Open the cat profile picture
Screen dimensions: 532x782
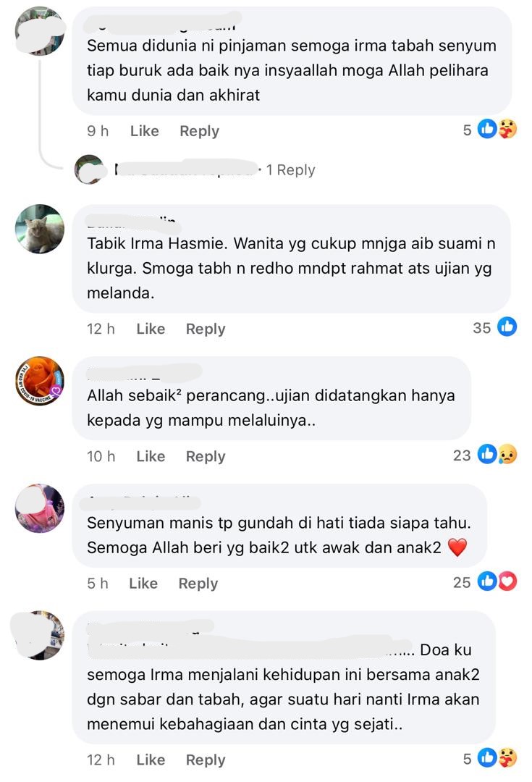[40, 229]
